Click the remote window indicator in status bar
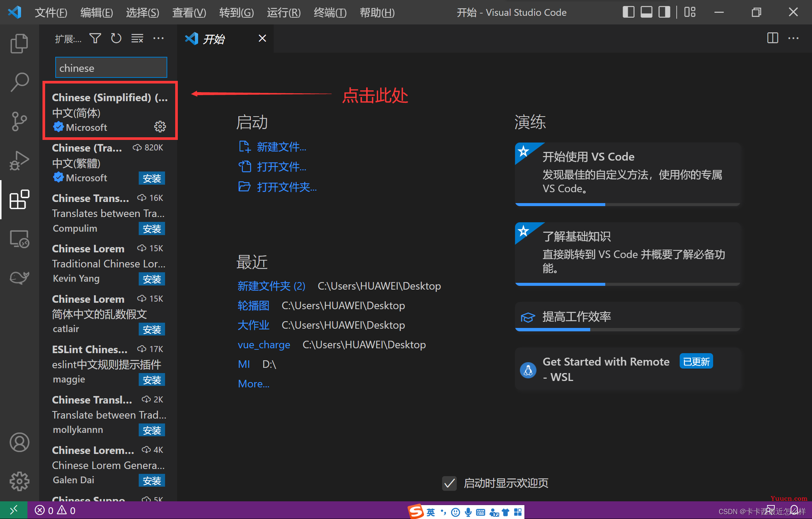Image resolution: width=812 pixels, height=519 pixels. point(14,510)
